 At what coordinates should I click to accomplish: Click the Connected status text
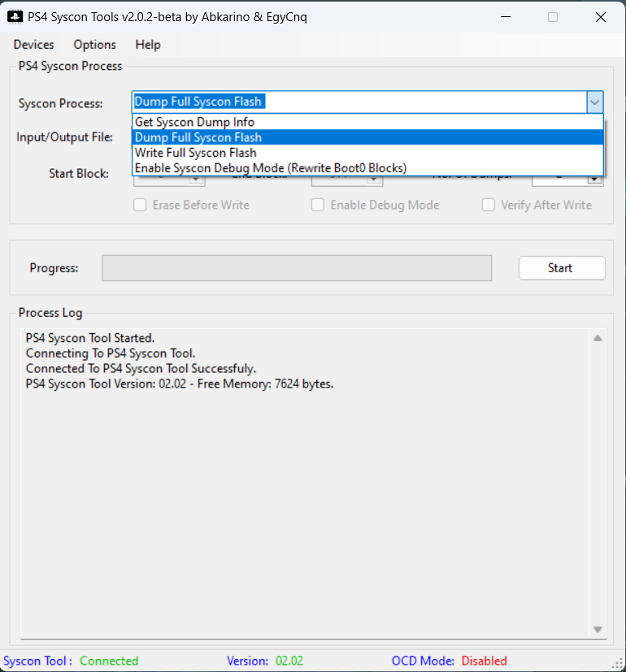[109, 661]
